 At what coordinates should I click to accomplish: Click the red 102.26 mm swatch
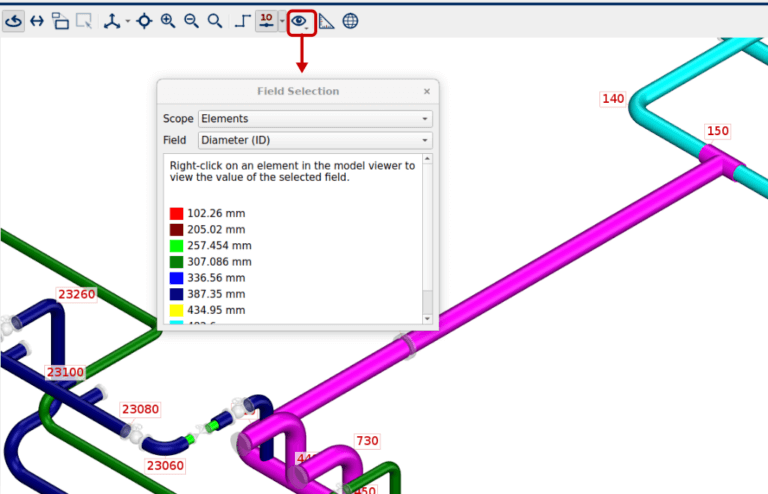(176, 213)
